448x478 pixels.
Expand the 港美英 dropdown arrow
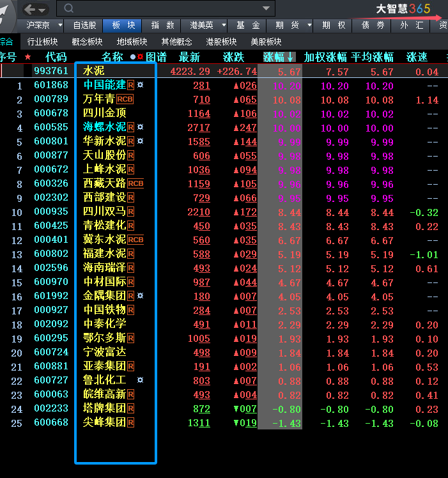[x=224, y=25]
